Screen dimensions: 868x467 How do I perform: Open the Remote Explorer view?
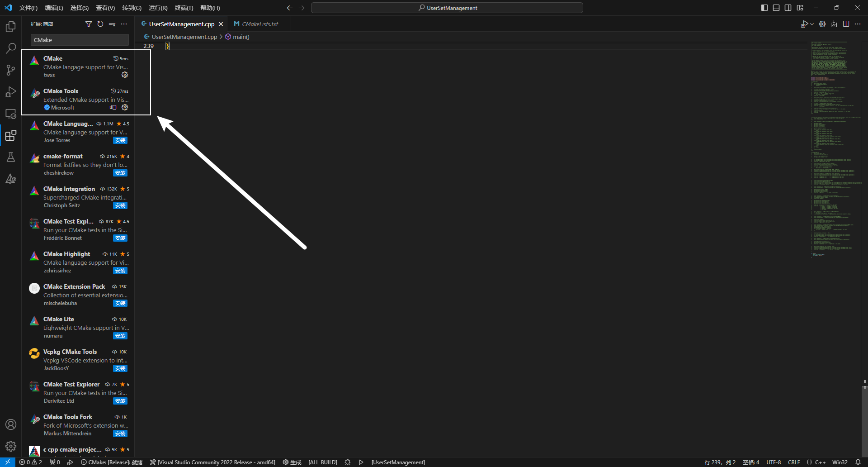click(x=11, y=114)
